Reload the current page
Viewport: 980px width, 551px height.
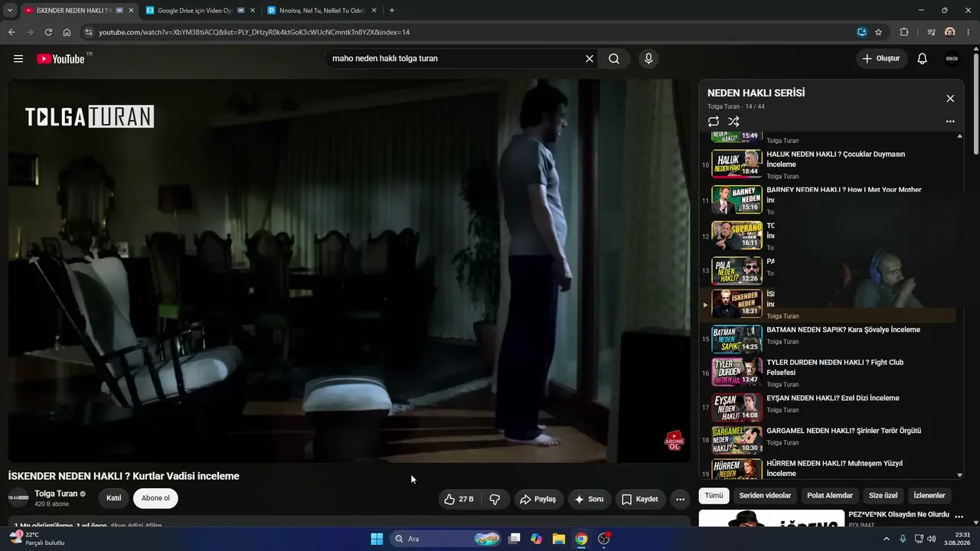[x=48, y=32]
